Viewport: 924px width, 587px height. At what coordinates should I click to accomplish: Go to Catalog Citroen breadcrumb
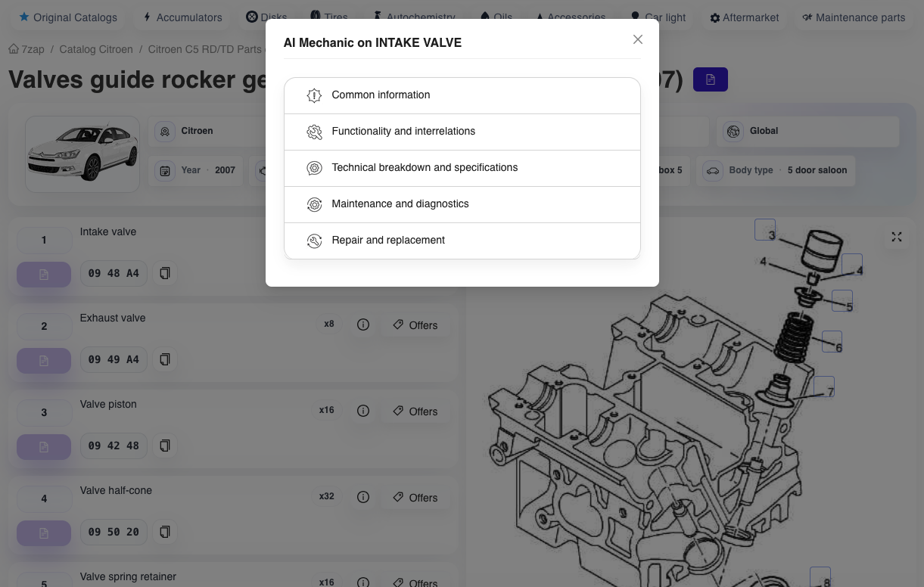96,49
